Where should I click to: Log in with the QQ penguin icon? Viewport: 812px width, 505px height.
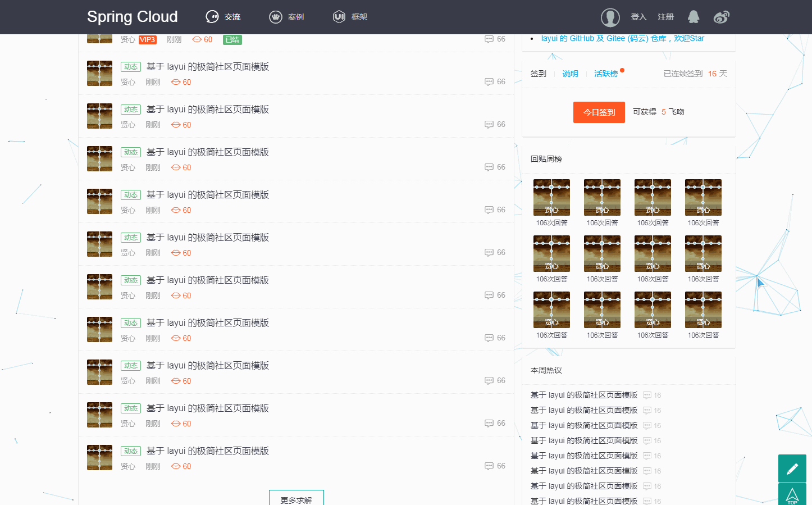(x=694, y=17)
